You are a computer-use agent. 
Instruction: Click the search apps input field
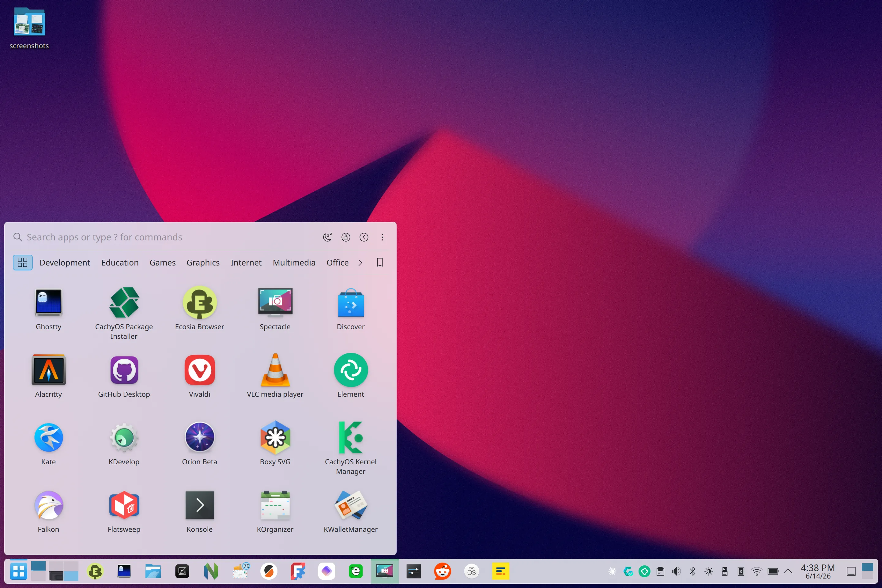[165, 237]
